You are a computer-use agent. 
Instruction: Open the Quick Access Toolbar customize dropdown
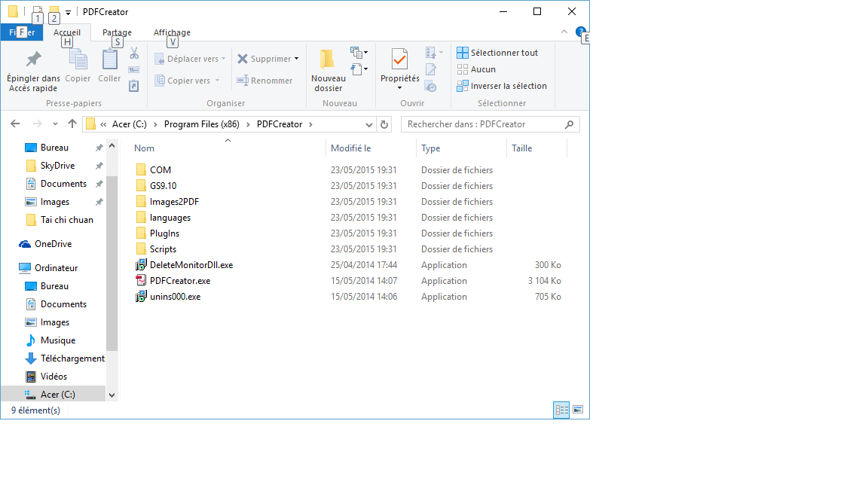coord(68,11)
